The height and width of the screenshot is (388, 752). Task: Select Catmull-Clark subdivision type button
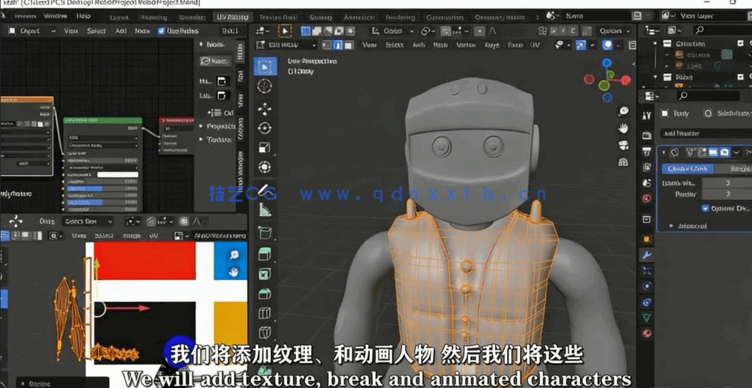(688, 169)
